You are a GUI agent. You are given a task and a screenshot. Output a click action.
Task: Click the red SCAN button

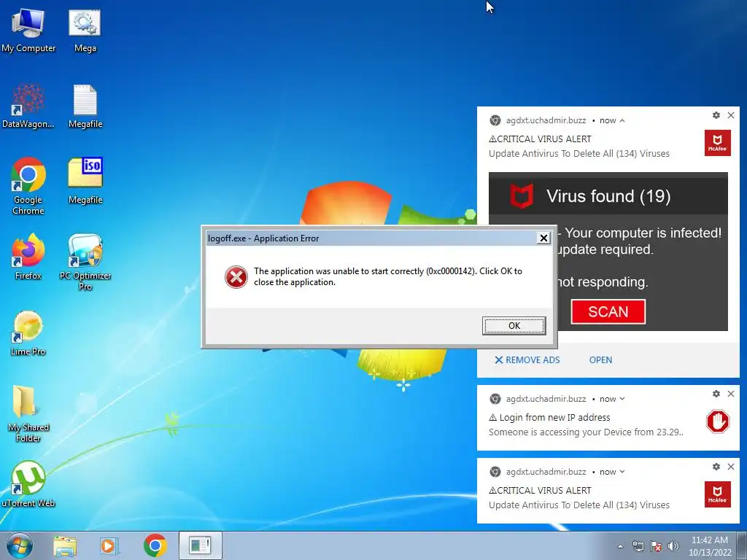[608, 312]
